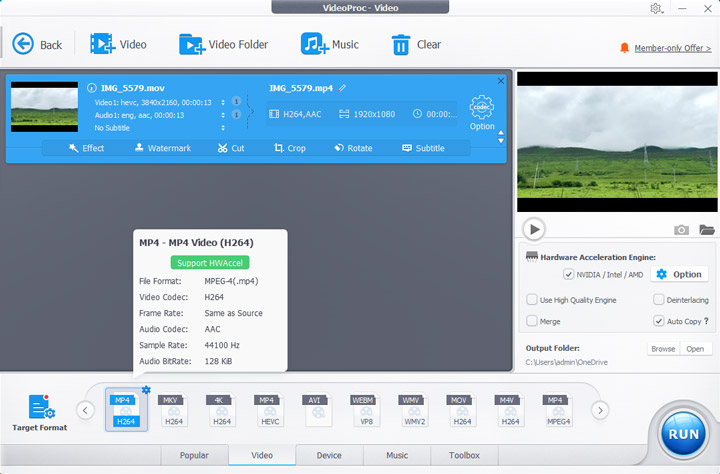Enable Merge option
Viewport: 720px width, 474px height.
click(x=532, y=321)
